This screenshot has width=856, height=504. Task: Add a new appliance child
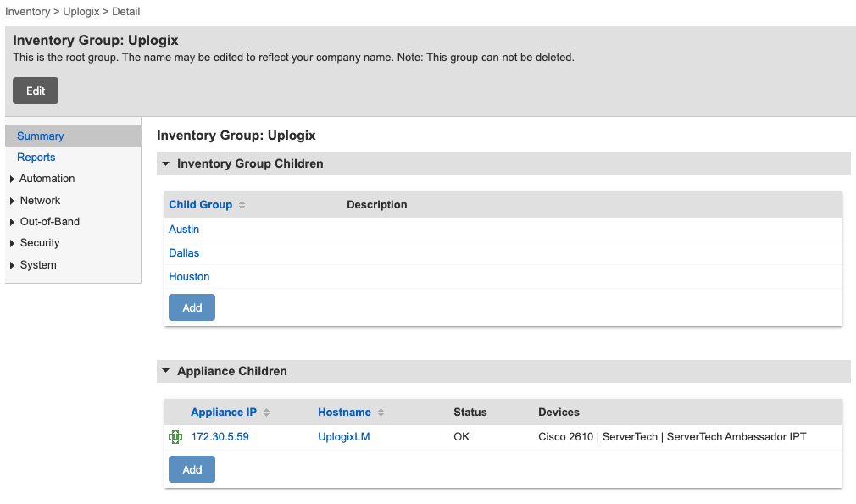click(192, 469)
